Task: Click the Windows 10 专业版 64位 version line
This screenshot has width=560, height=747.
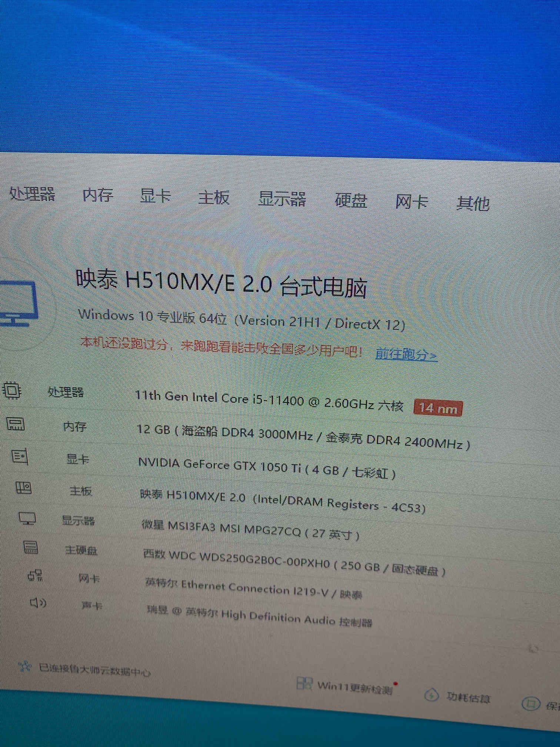Action: click(x=242, y=320)
